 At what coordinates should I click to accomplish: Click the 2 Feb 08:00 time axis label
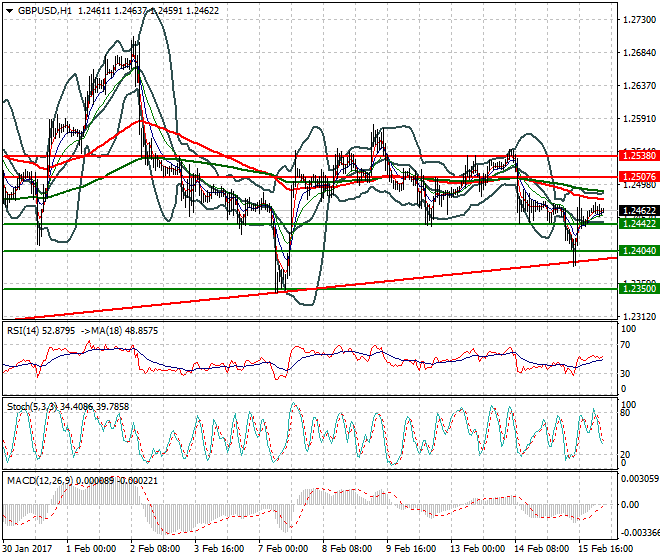pos(155,549)
